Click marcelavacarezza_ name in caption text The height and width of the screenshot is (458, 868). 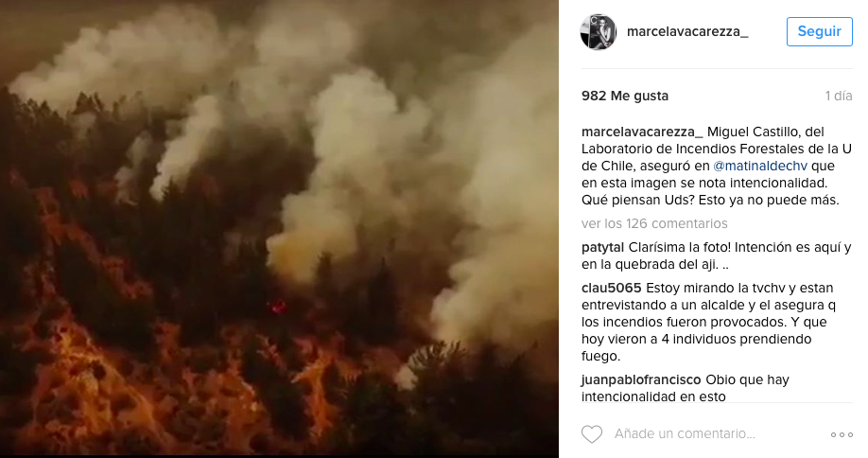[x=642, y=132]
